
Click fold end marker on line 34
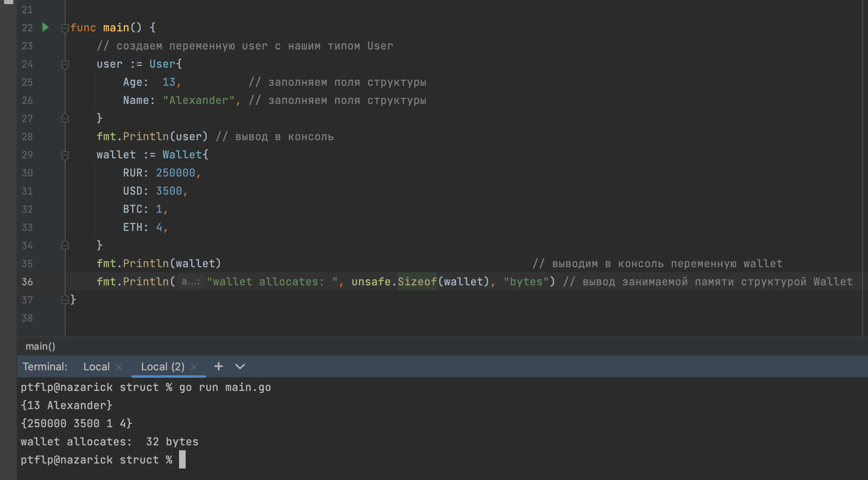pyautogui.click(x=65, y=246)
